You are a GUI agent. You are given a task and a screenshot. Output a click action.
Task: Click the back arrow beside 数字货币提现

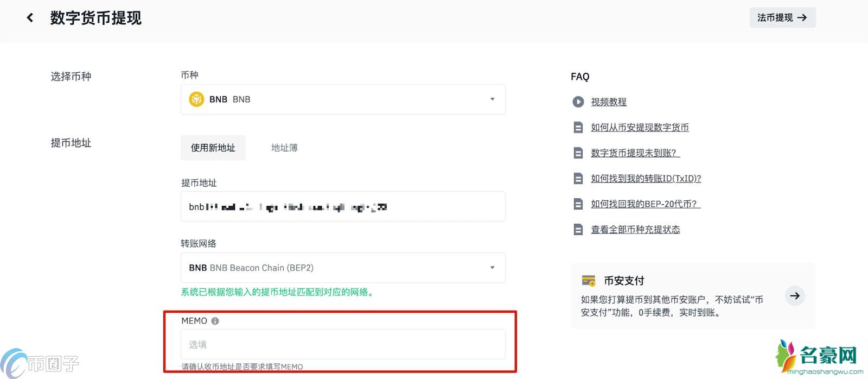click(x=30, y=18)
